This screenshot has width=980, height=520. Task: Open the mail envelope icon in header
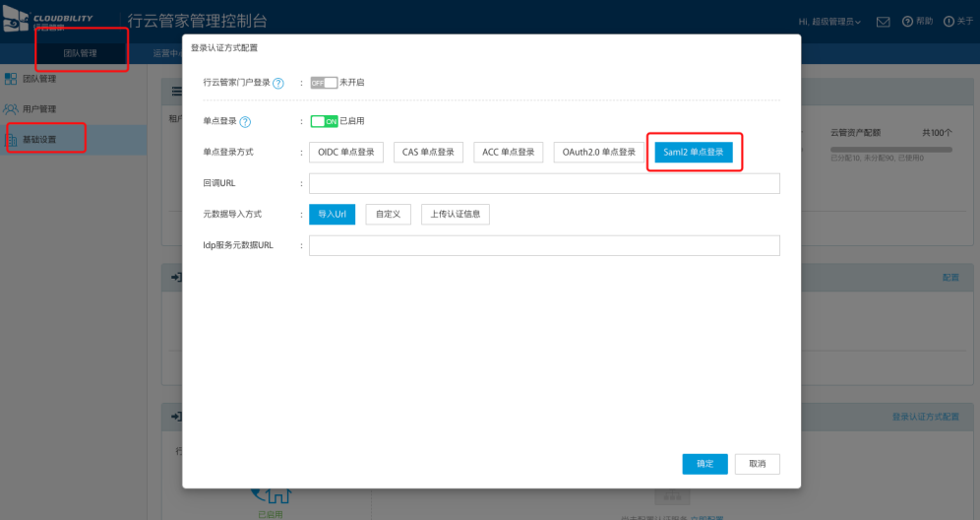884,22
